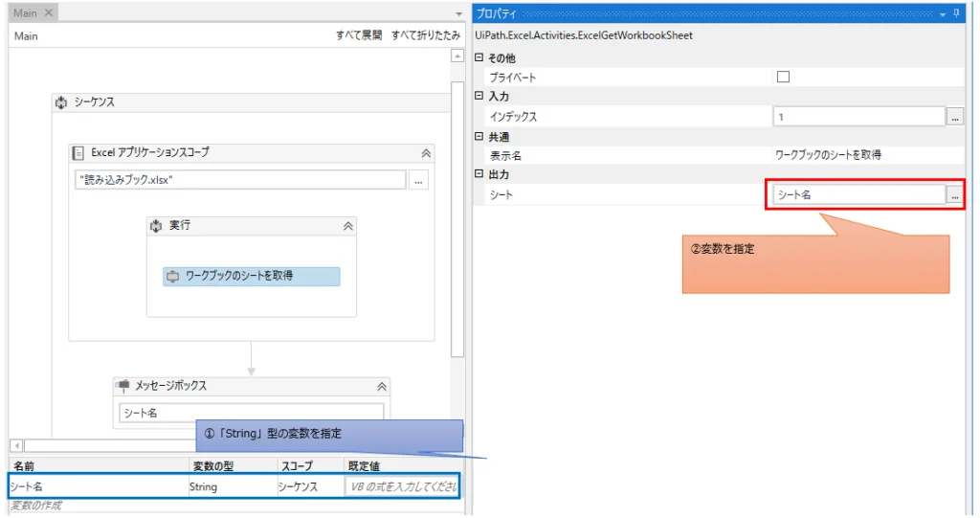980x518 pixels.
Task: Click the variable type cell String
Action: click(x=233, y=486)
